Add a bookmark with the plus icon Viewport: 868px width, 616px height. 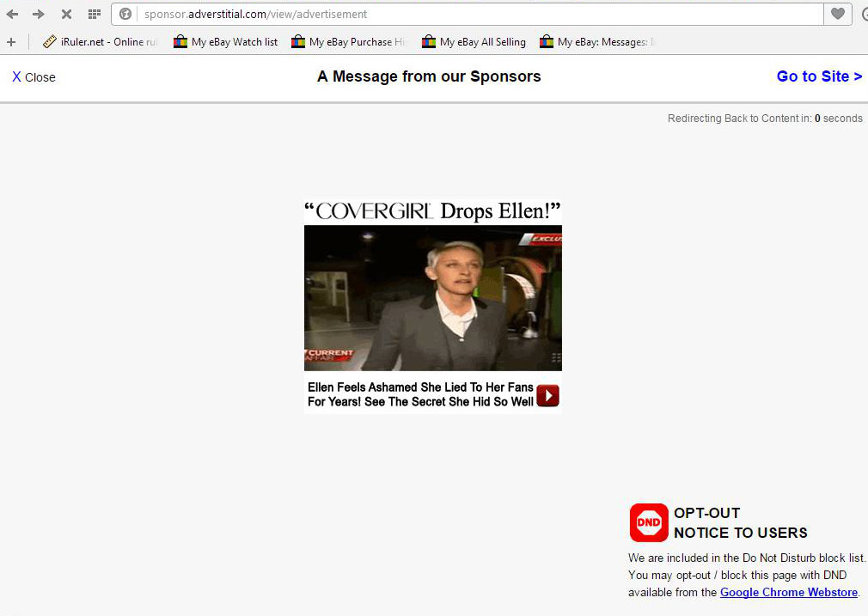[x=11, y=42]
